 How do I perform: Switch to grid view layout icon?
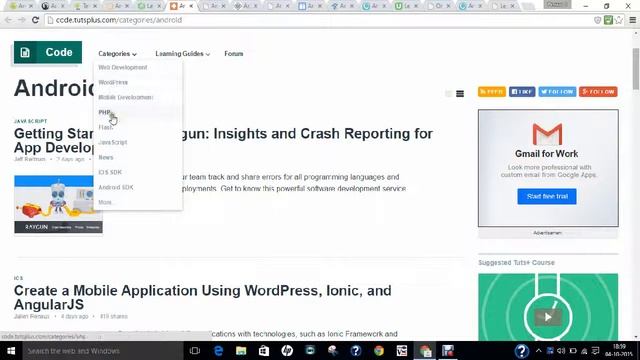pos(448,94)
